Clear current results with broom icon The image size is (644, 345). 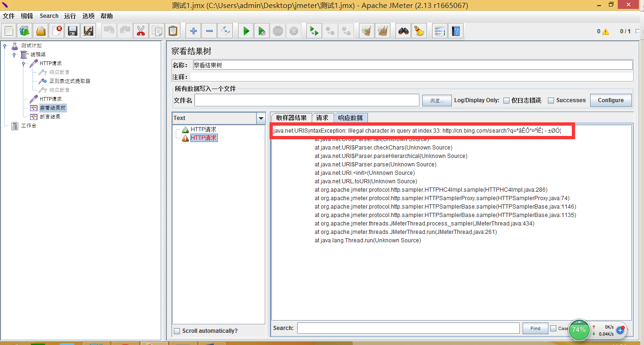[x=367, y=31]
